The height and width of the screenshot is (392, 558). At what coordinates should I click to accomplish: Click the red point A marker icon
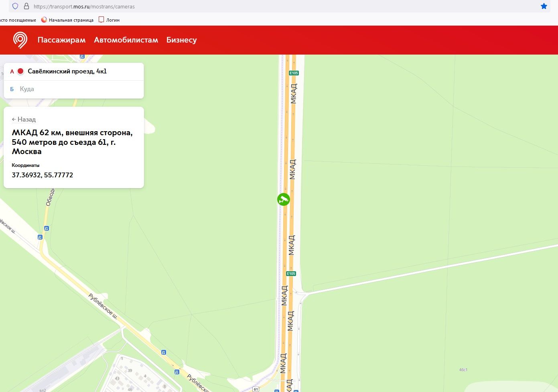click(20, 71)
